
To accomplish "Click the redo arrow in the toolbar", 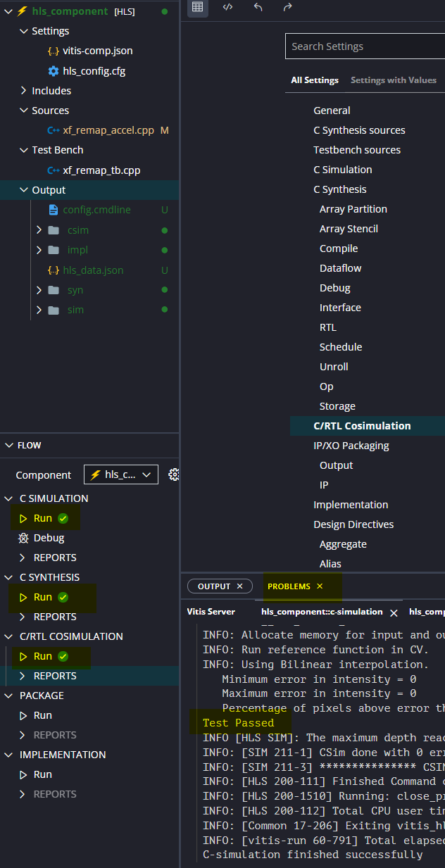I will pyautogui.click(x=287, y=7).
